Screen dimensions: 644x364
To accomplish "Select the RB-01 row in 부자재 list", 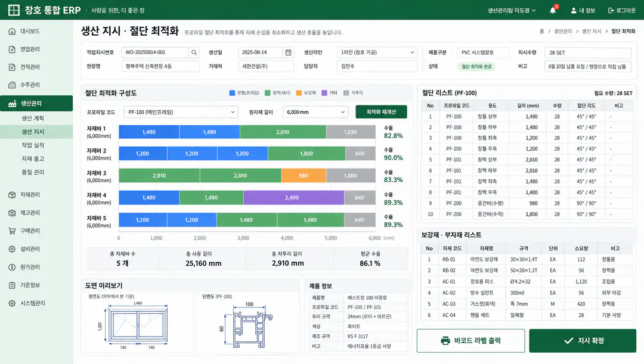I will 527,259.
